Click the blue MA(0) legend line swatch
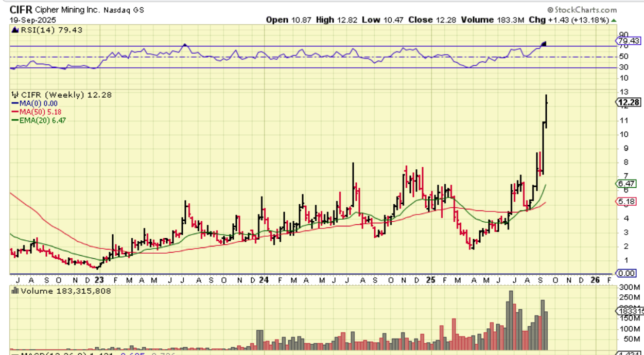This screenshot has width=644, height=355. click(14, 103)
